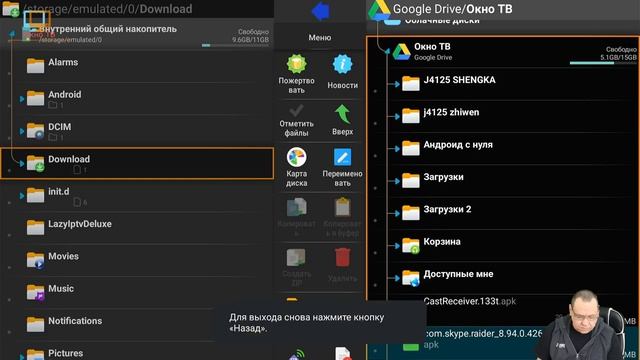
Task: Click the /storage/emulated/0/Download path title
Action: tap(108, 9)
